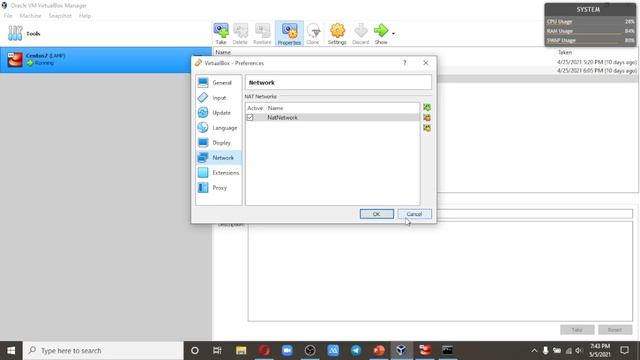Open the File menu
Viewport: 640px width, 360px height.
click(8, 16)
